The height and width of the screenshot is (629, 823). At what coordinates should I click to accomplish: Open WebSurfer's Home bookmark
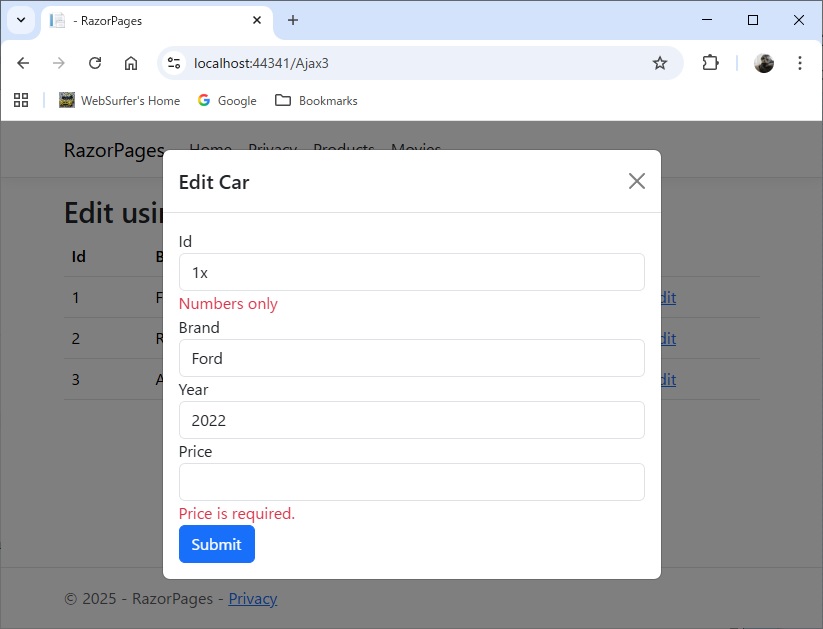(119, 100)
